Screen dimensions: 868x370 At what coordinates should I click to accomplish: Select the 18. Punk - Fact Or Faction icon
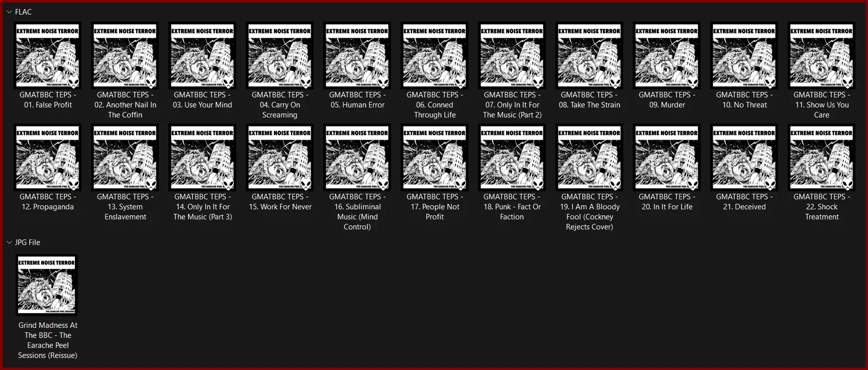(512, 157)
